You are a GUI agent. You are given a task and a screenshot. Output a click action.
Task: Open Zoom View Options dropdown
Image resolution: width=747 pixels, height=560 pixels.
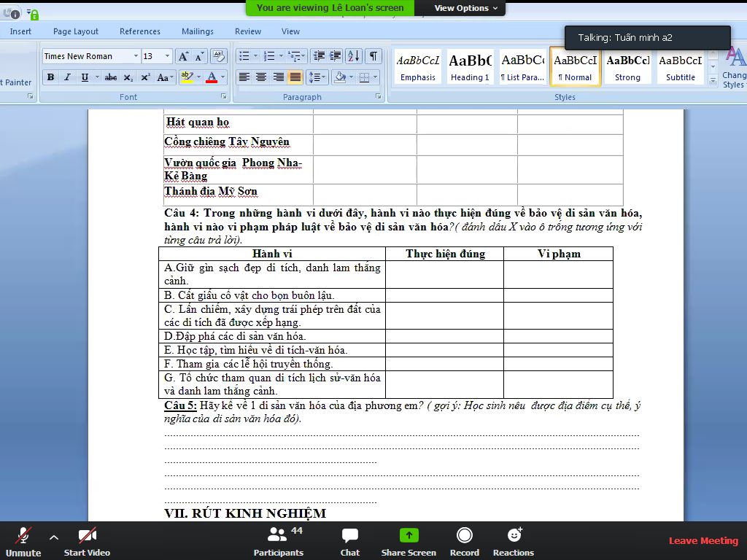pyautogui.click(x=465, y=8)
